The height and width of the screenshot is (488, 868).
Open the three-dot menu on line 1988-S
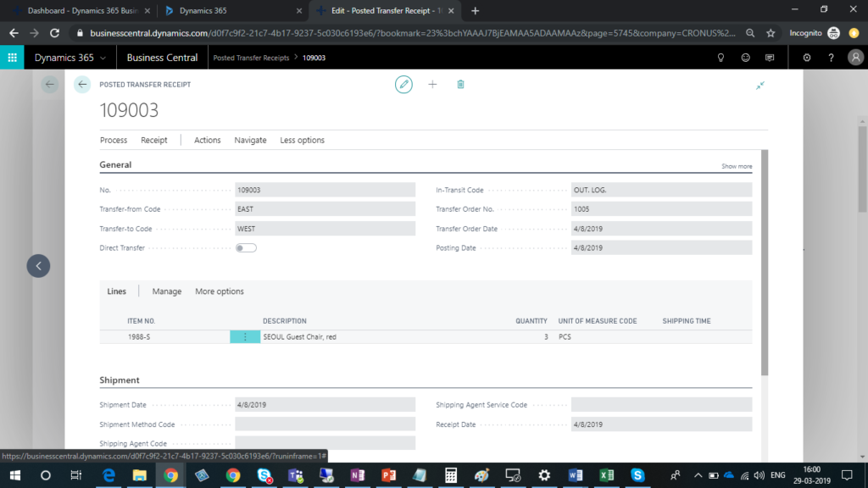click(x=245, y=337)
